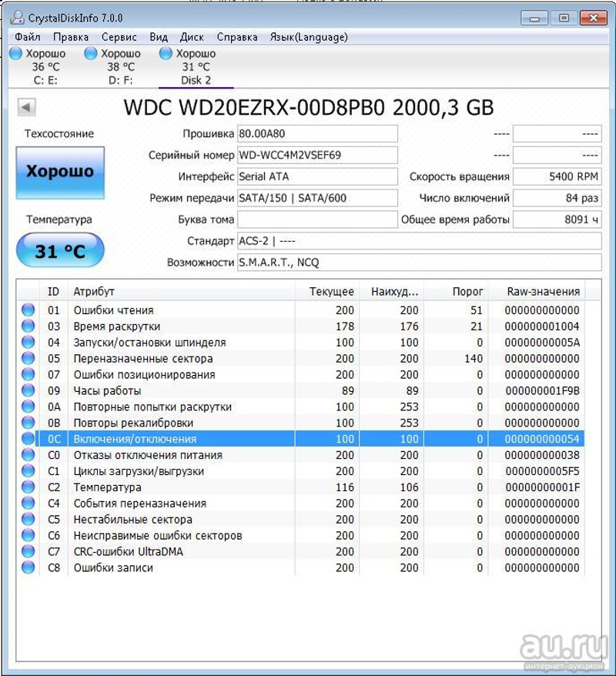The height and width of the screenshot is (676, 616).
Task: Click the total working time 8091 ч
Action: pos(557,219)
